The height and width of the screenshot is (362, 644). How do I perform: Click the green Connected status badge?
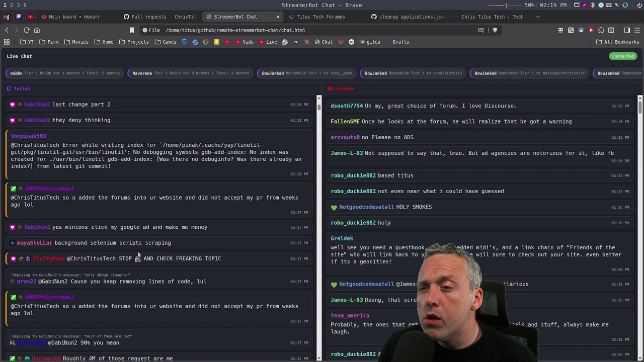click(x=623, y=56)
